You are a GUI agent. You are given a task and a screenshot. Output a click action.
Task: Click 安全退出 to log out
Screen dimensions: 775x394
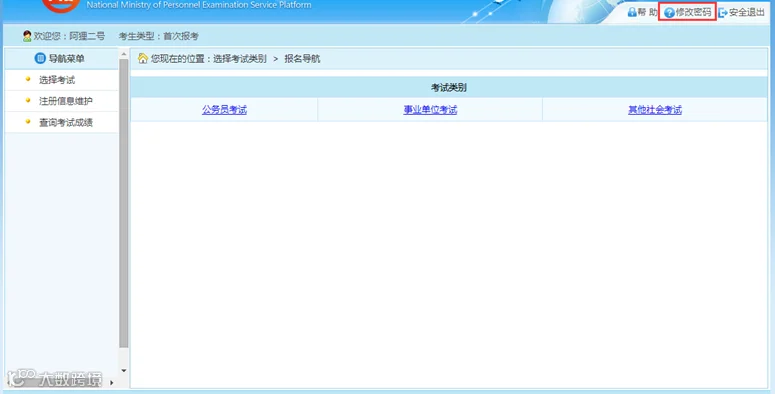(746, 12)
